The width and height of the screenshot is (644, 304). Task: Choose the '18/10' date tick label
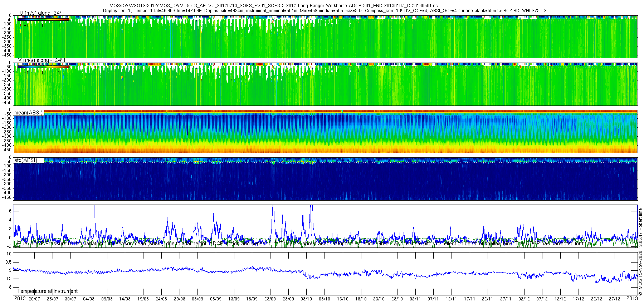[x=361, y=299]
